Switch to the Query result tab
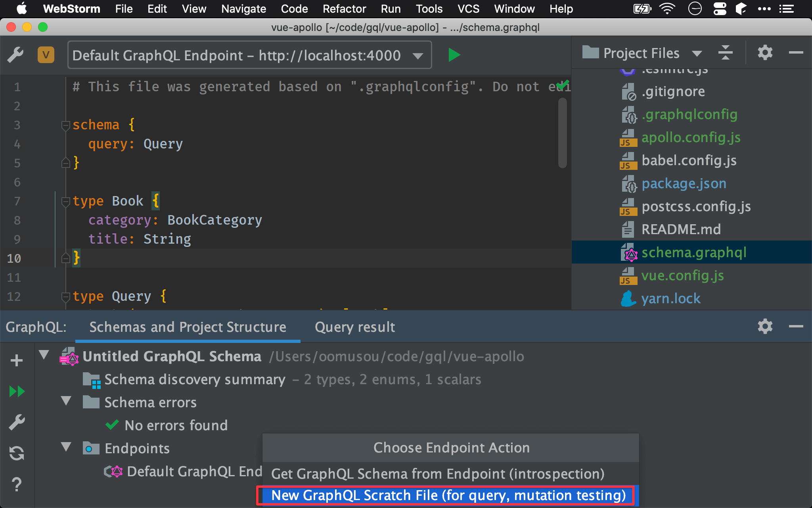The height and width of the screenshot is (508, 812). coord(355,327)
